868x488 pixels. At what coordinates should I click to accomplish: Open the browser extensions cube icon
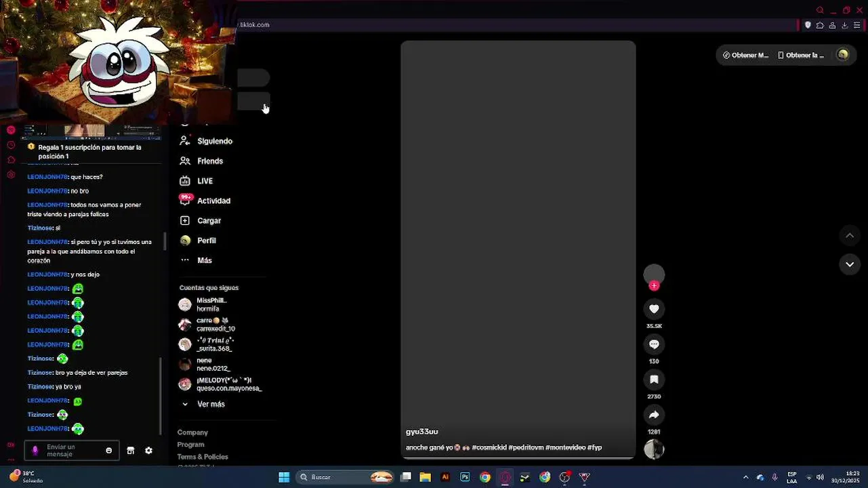[820, 25]
